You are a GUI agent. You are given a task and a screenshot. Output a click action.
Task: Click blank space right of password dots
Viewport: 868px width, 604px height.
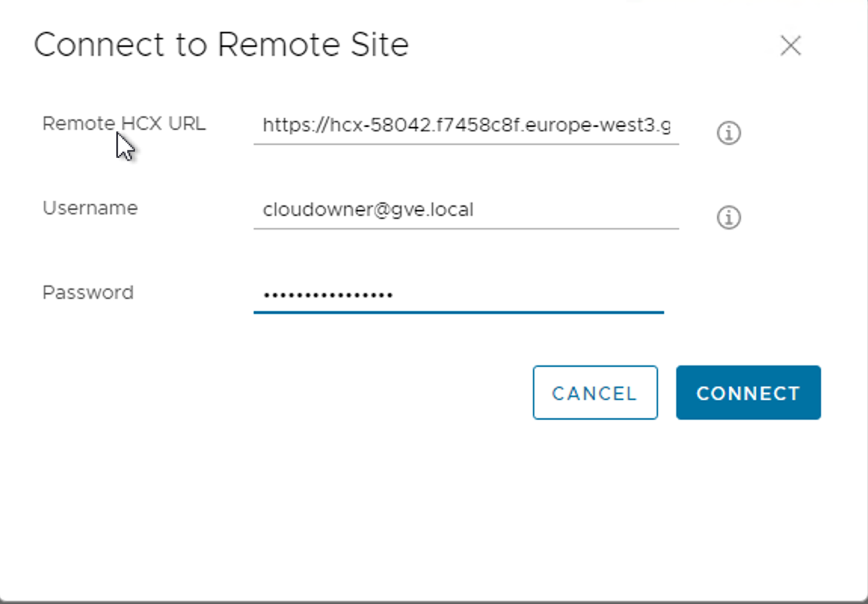coord(528,294)
